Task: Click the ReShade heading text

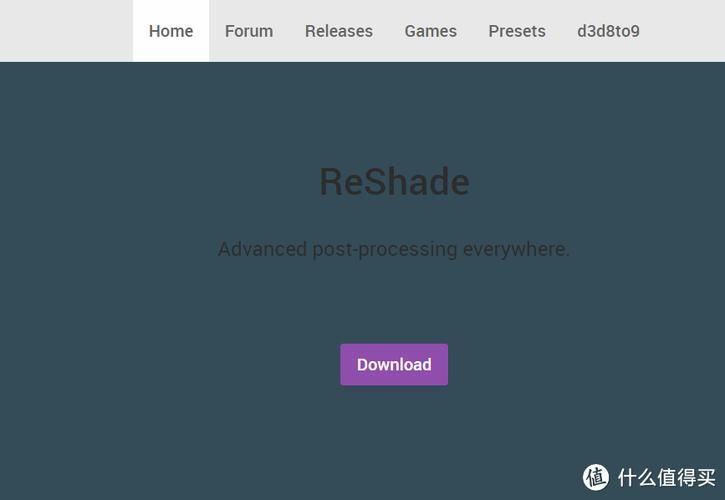Action: [394, 181]
